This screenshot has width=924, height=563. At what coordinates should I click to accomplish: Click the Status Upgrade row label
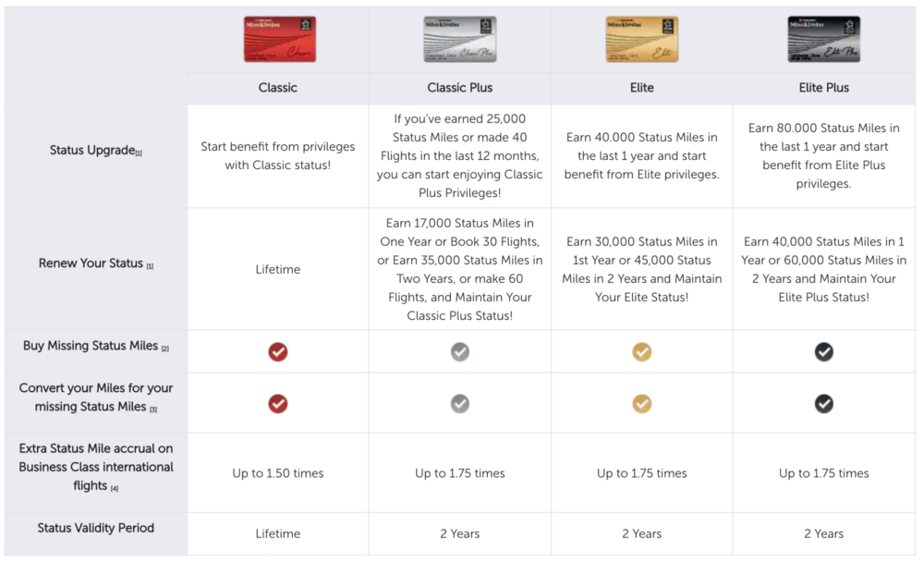click(x=93, y=150)
